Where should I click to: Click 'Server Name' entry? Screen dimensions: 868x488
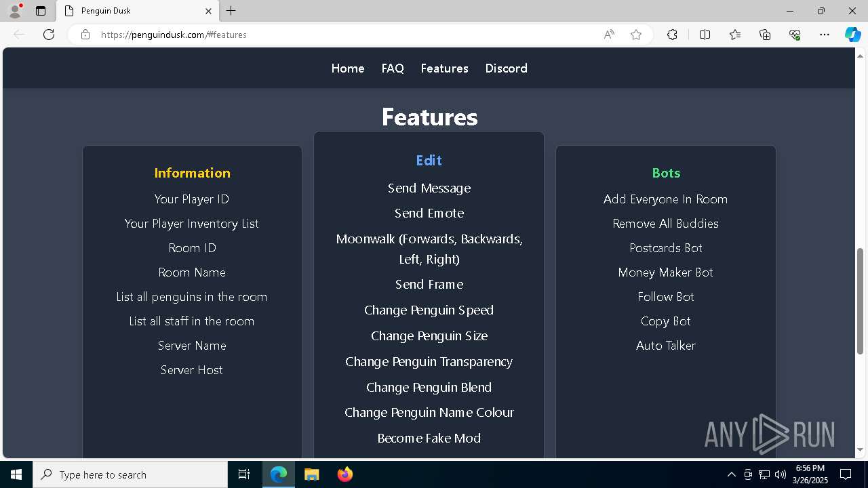(x=192, y=346)
